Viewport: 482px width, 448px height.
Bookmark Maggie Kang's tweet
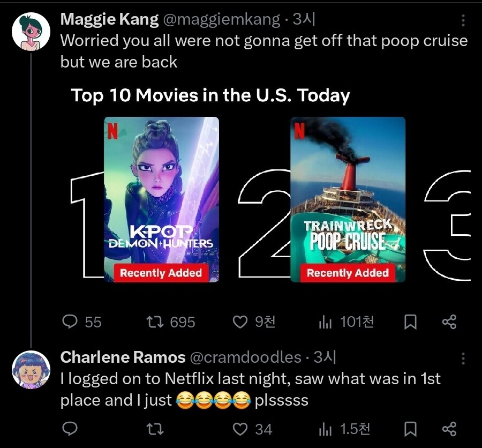410,322
